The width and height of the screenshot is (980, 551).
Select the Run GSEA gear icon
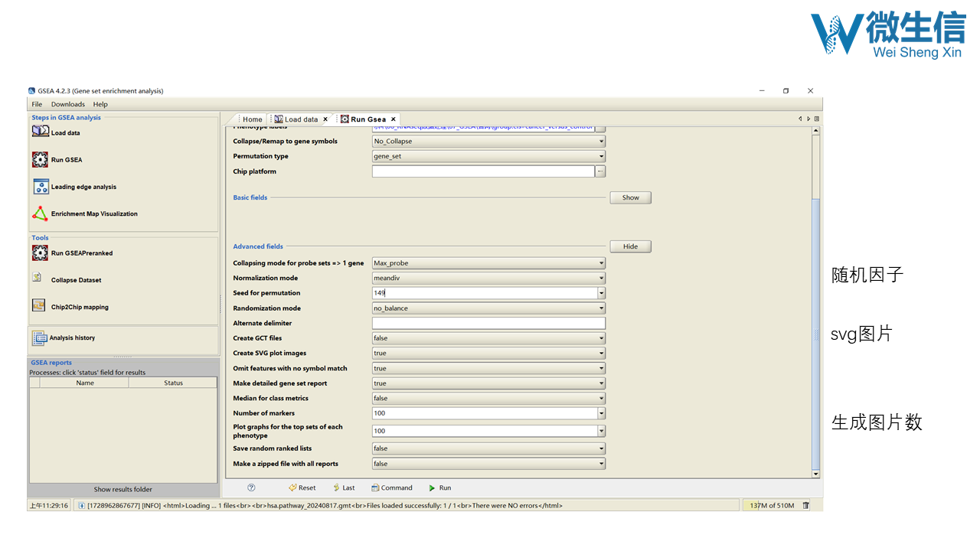click(41, 159)
